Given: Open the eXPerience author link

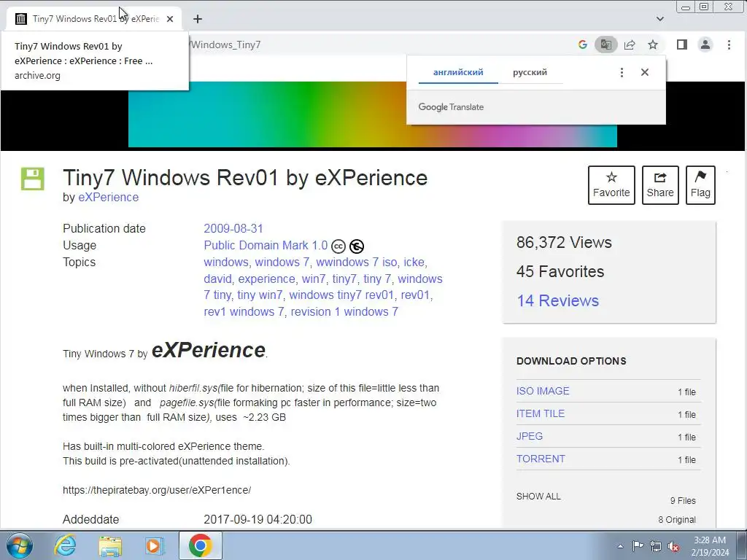Looking at the screenshot, I should pos(108,197).
